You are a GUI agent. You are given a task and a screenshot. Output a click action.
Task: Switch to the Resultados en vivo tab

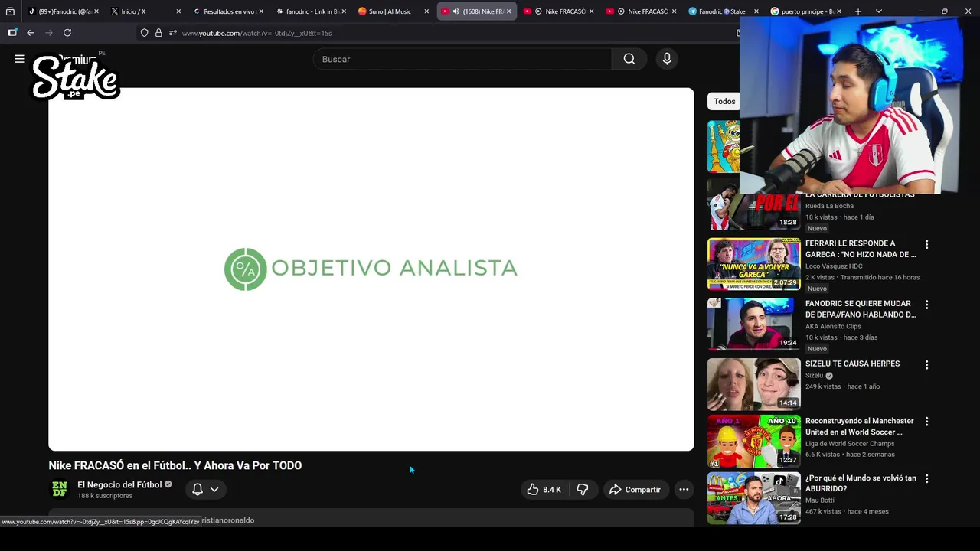tap(228, 11)
